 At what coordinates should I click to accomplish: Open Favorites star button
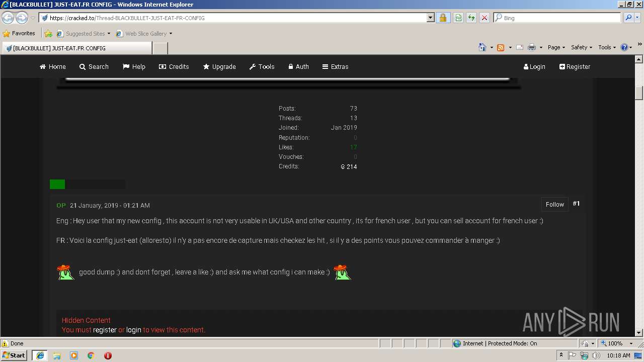[19, 34]
